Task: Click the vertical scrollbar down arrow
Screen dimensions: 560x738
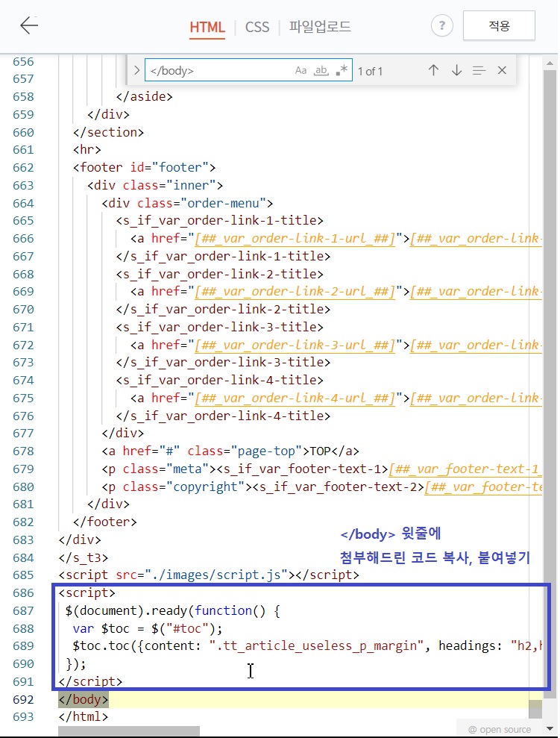Action: [x=549, y=729]
